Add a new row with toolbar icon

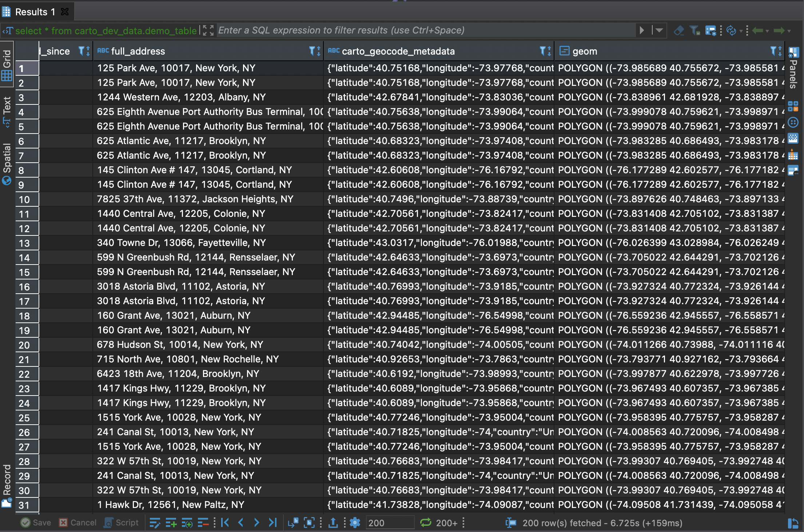tap(171, 523)
